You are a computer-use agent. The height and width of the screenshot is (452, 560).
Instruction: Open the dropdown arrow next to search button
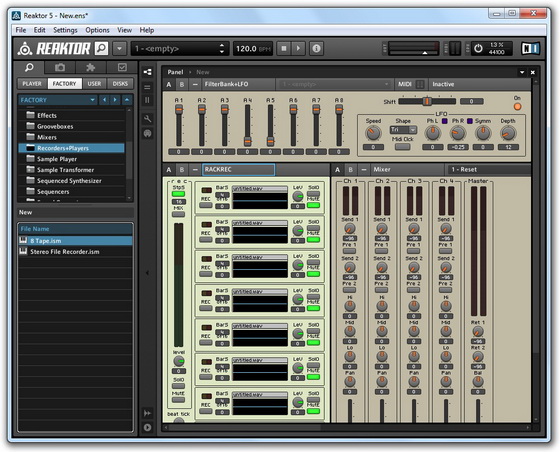pos(120,48)
